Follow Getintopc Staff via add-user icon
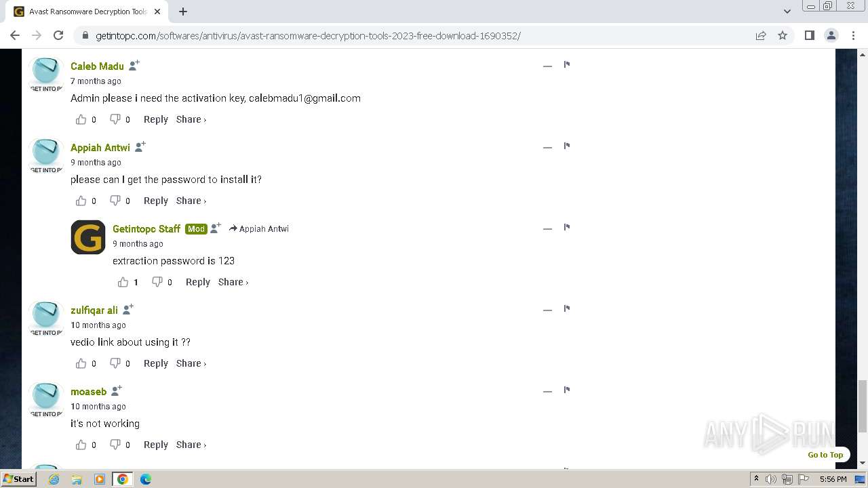The width and height of the screenshot is (868, 488). [x=216, y=228]
